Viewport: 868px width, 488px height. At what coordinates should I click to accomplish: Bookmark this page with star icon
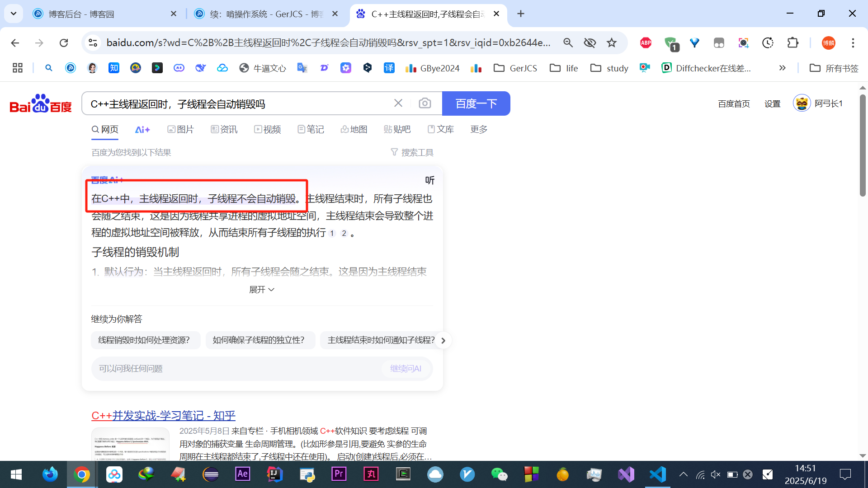click(x=612, y=43)
